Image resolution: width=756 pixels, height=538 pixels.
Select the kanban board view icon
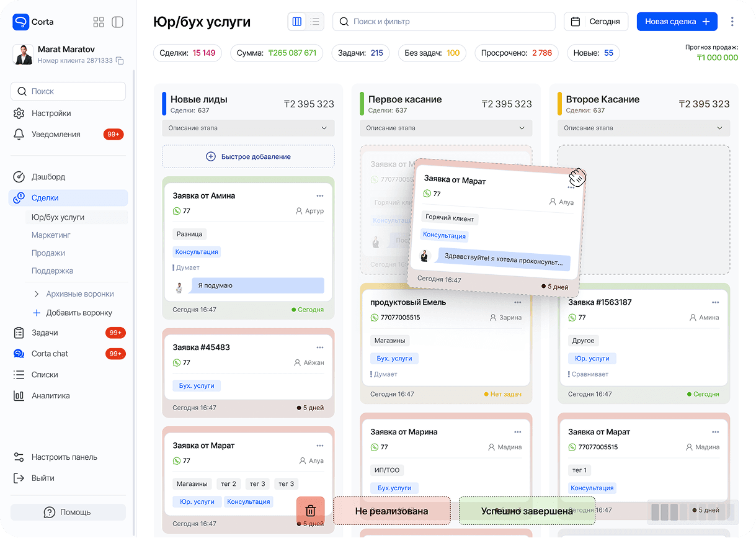296,21
